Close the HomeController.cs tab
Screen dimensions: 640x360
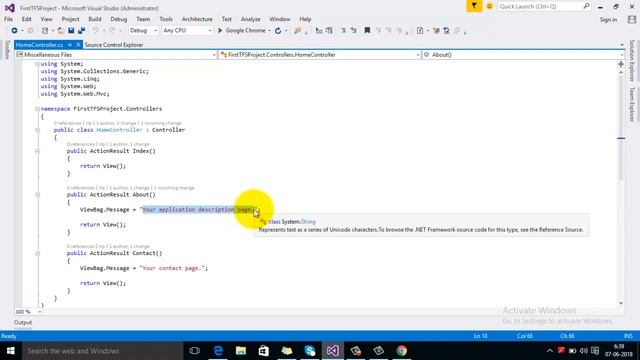[x=78, y=45]
